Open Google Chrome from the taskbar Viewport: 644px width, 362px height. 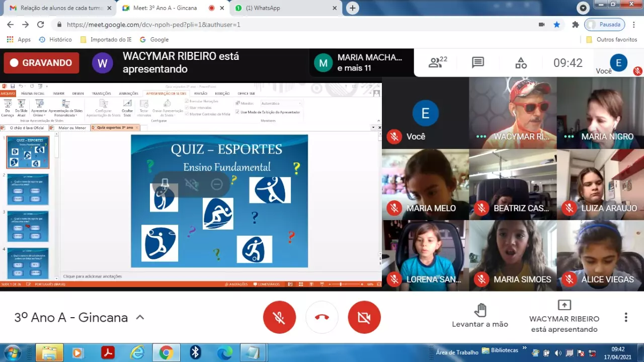coord(166,352)
